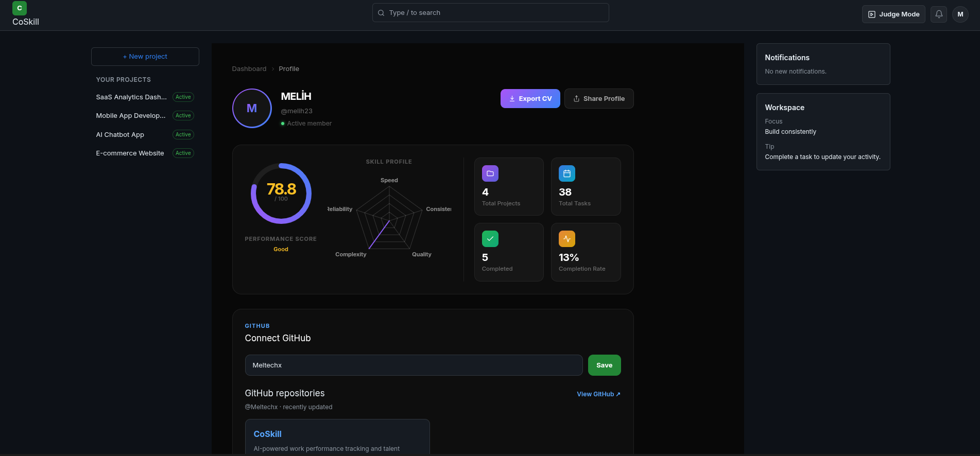Click the GitHub username input field
980x456 pixels.
(x=414, y=365)
